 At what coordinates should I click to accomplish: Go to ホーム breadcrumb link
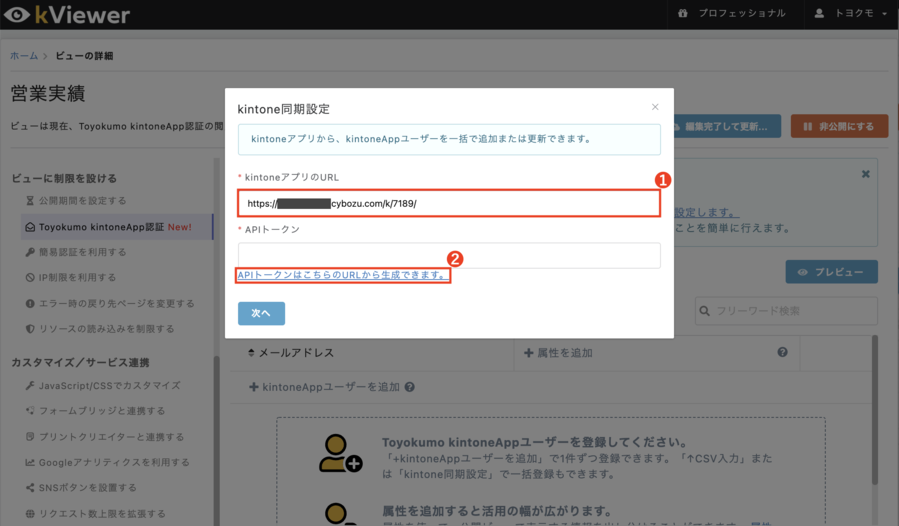pos(24,56)
